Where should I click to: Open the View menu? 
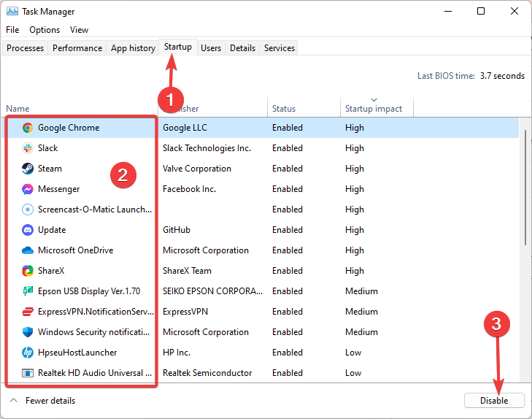(79, 30)
